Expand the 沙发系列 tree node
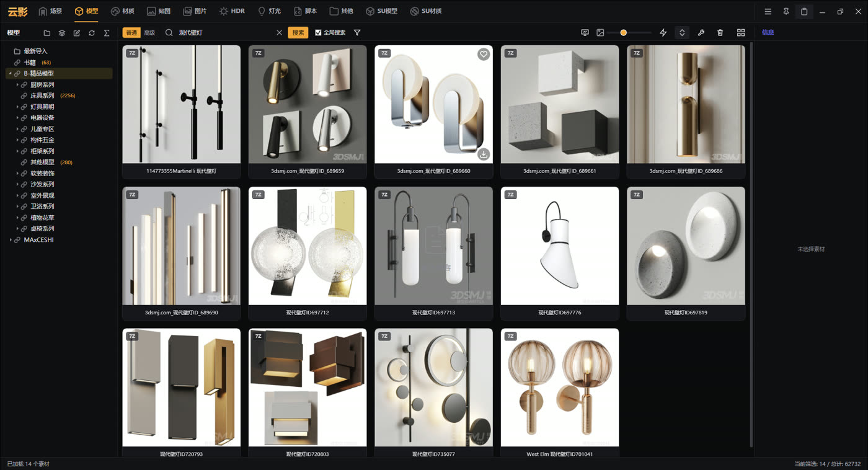 point(17,184)
